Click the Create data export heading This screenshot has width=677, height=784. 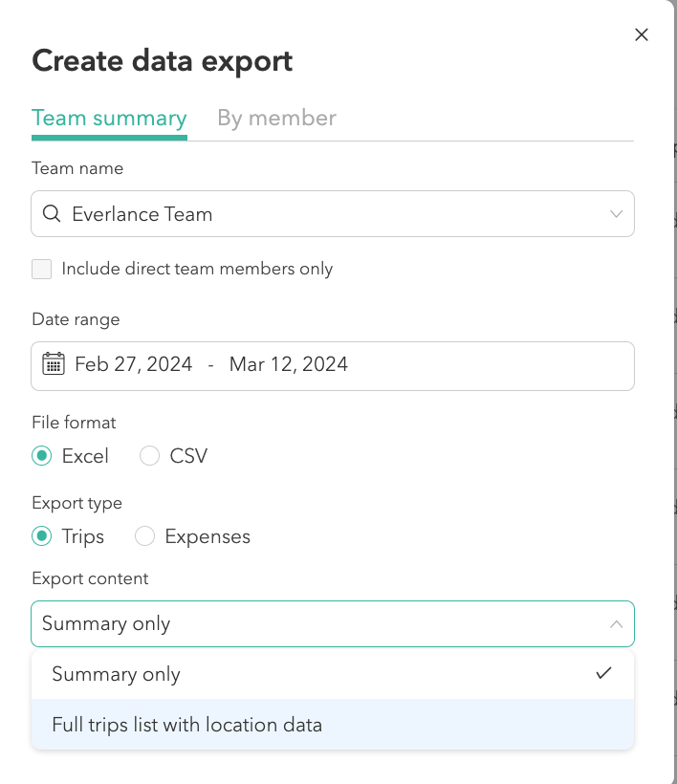(x=163, y=61)
